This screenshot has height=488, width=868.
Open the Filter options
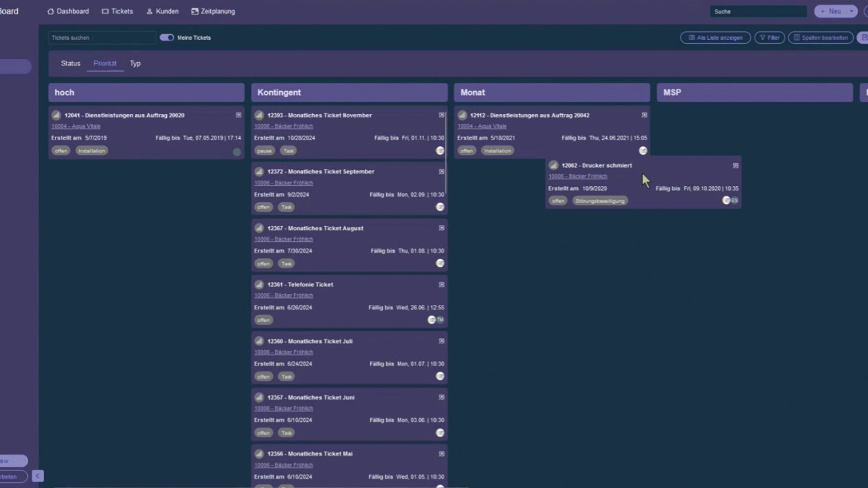pyautogui.click(x=769, y=38)
